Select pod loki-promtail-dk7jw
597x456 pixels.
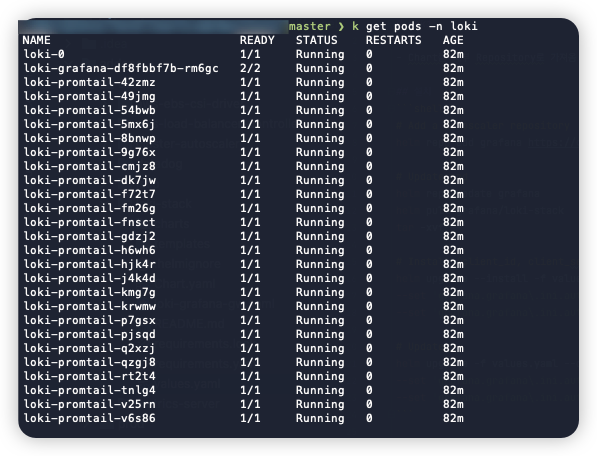(89, 180)
